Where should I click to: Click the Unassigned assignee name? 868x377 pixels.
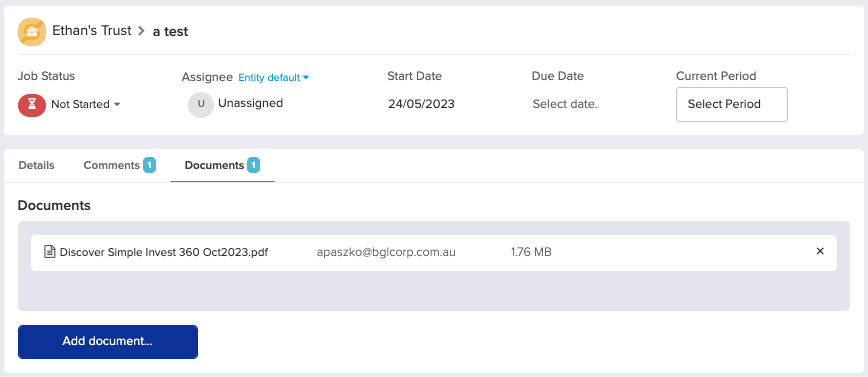(x=250, y=103)
